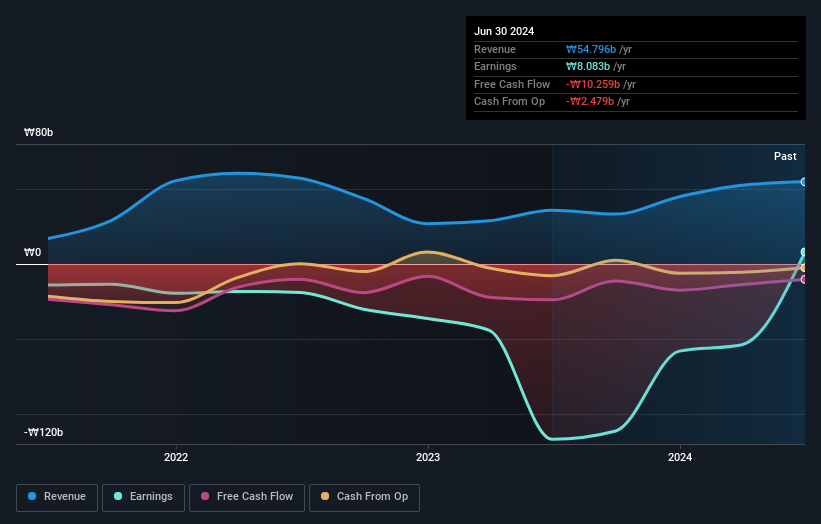The width and height of the screenshot is (821, 524).
Task: Toggle the Earnings series legend button
Action: point(143,497)
